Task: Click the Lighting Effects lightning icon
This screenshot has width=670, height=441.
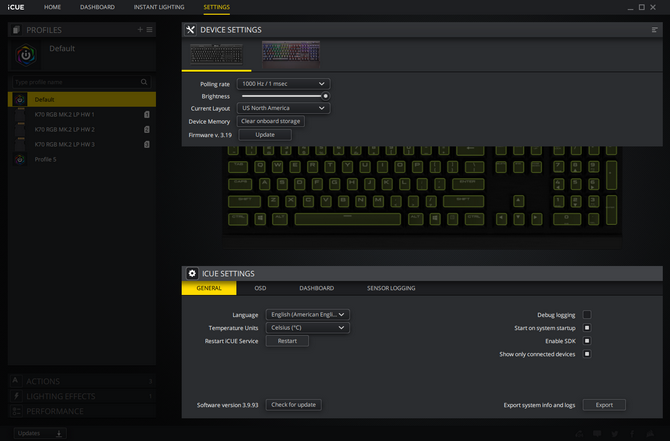Action: tap(16, 396)
